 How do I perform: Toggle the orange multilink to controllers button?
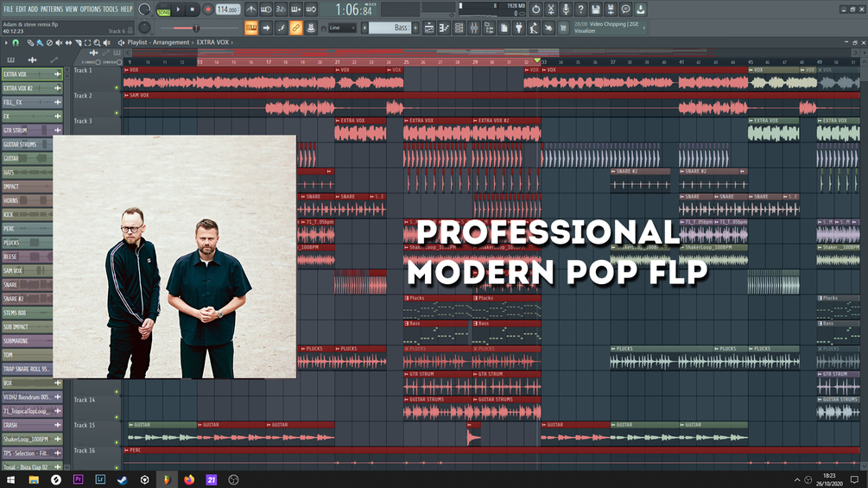[x=295, y=28]
